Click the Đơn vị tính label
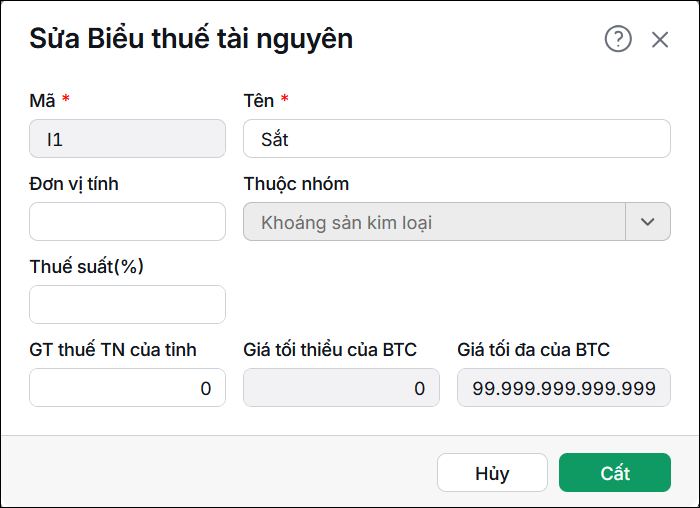Image resolution: width=700 pixels, height=508 pixels. pyautogui.click(x=74, y=184)
